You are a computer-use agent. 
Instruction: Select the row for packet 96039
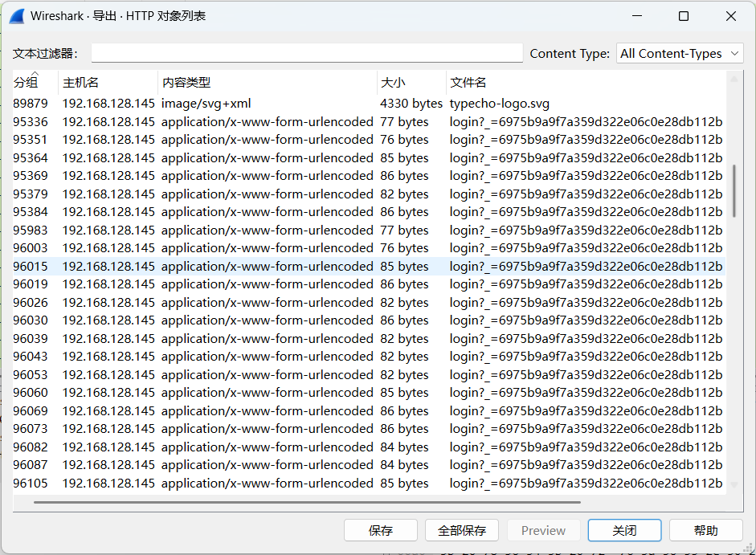[x=369, y=339]
